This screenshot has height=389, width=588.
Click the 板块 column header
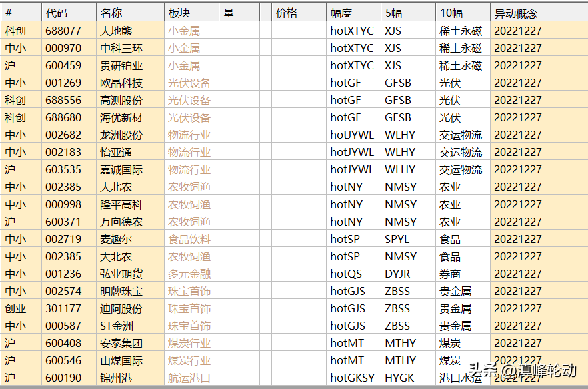pos(191,13)
